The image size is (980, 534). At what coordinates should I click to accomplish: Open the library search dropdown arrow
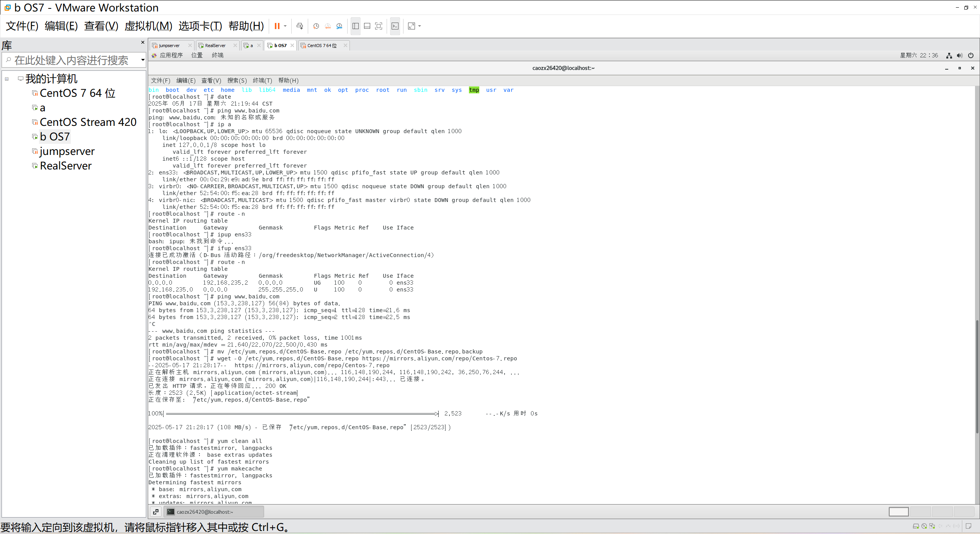[x=143, y=60]
